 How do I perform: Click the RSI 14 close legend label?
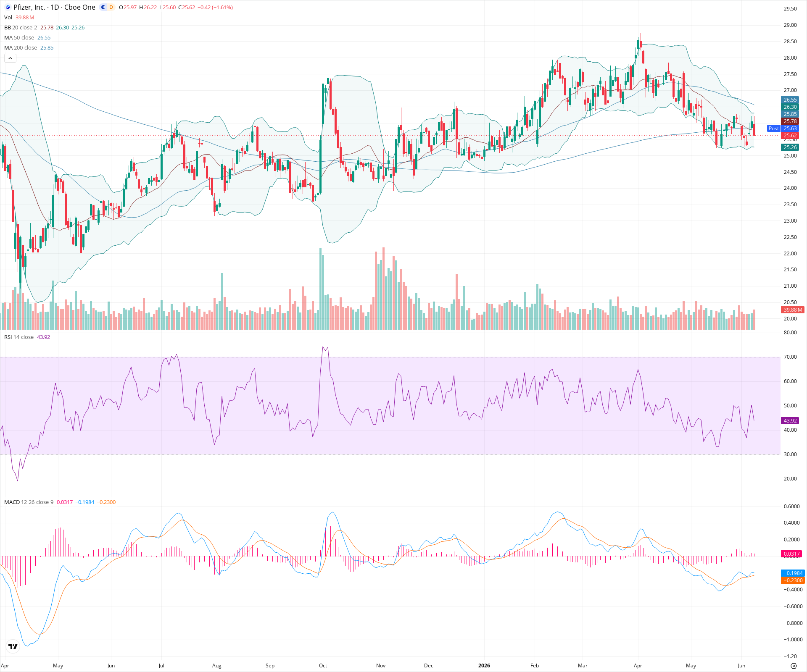[x=19, y=337]
